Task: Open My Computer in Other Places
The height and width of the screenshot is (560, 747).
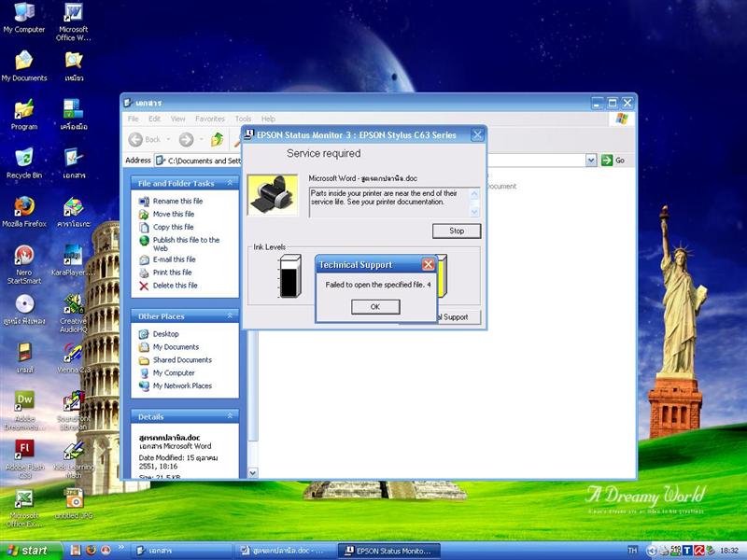Action: click(174, 372)
